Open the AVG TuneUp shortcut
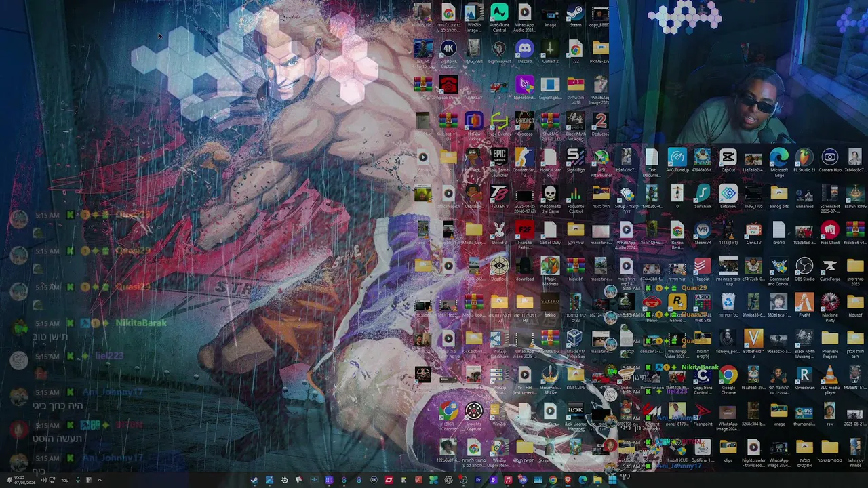Viewport: 868px width, 488px height. (x=677, y=161)
